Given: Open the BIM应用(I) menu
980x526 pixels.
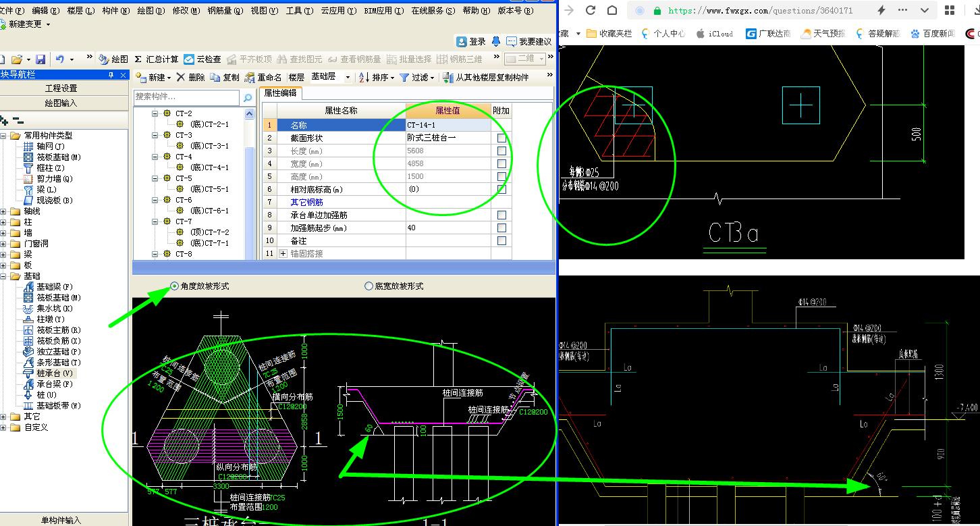Looking at the screenshot, I should pyautogui.click(x=384, y=11).
